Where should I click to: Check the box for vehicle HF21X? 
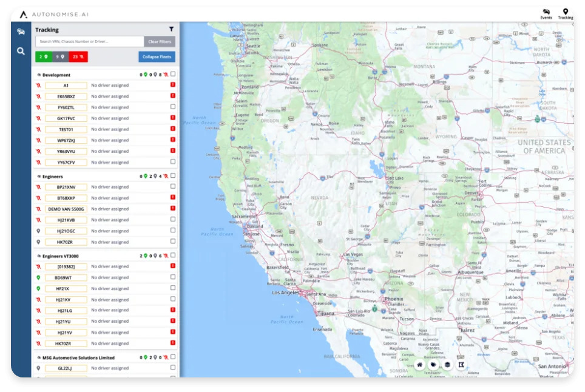click(x=173, y=288)
